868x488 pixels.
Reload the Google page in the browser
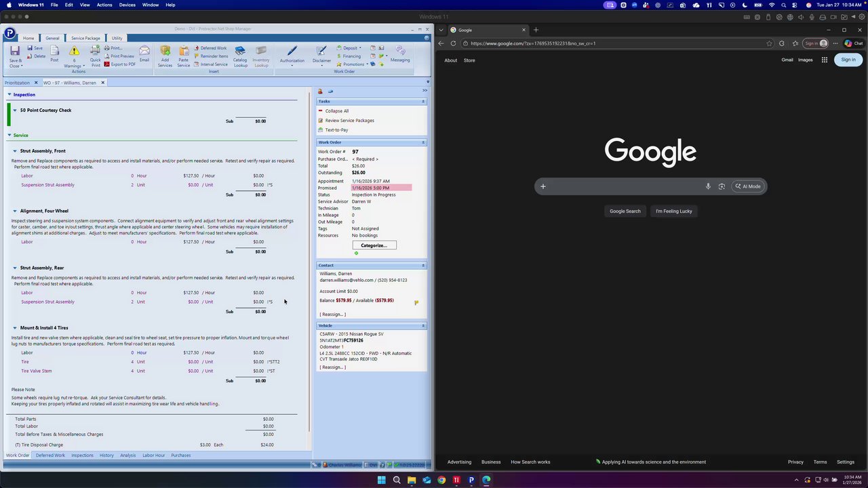coord(453,43)
